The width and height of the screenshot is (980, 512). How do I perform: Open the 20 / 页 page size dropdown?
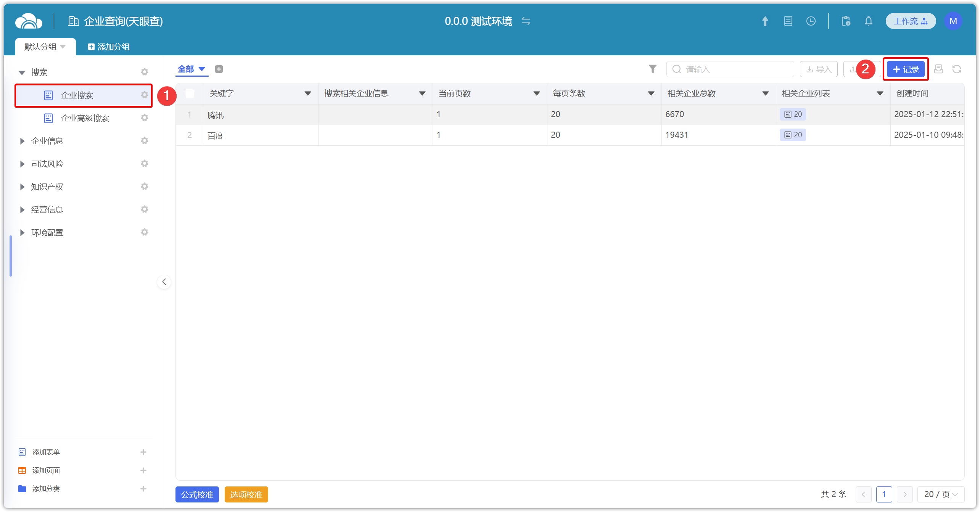[941, 494]
